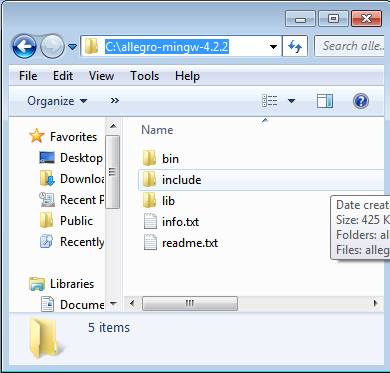This screenshot has height=373, width=390.
Task: Close the Explorer window
Action: (366, 18)
